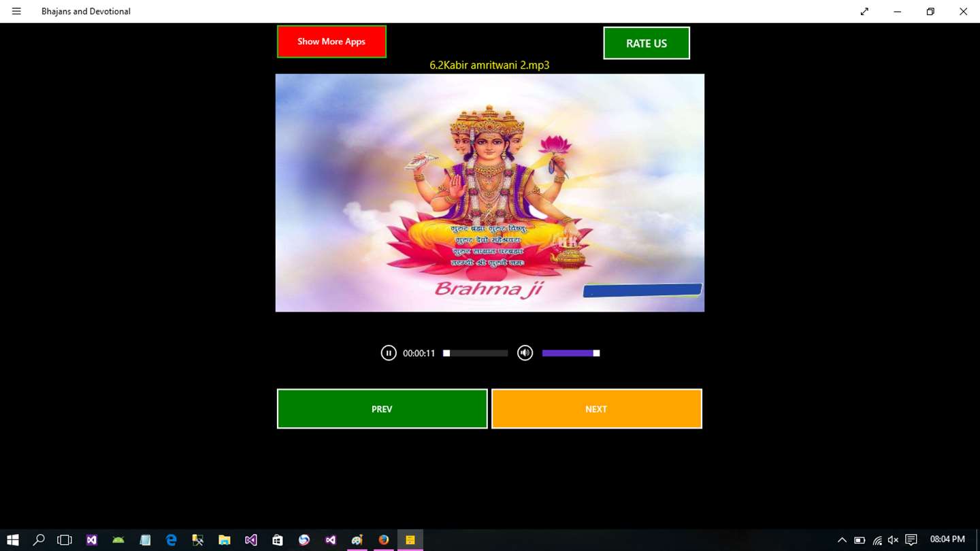The height and width of the screenshot is (551, 980).
Task: Show hidden system tray icons
Action: point(842,540)
